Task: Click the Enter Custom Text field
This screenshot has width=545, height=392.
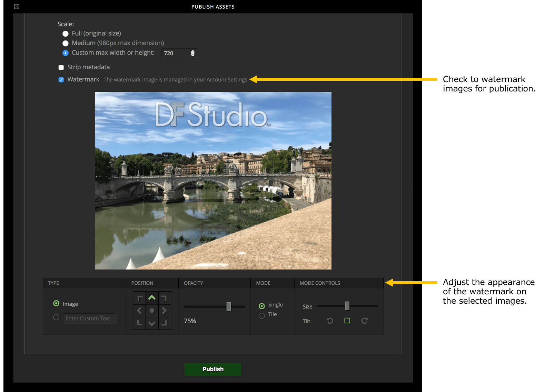Action: 90,318
